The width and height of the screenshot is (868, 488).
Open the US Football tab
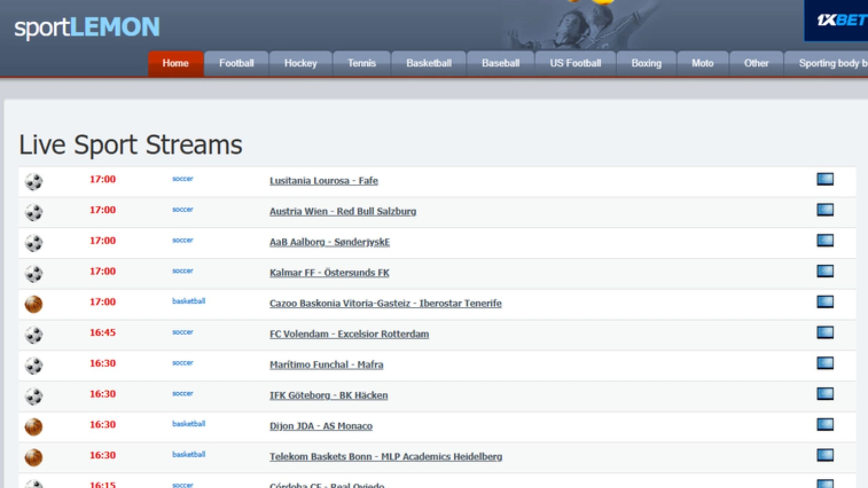[575, 64]
